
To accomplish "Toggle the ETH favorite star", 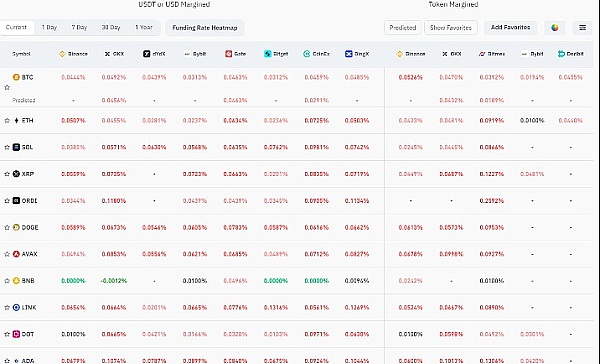I will click(x=7, y=121).
